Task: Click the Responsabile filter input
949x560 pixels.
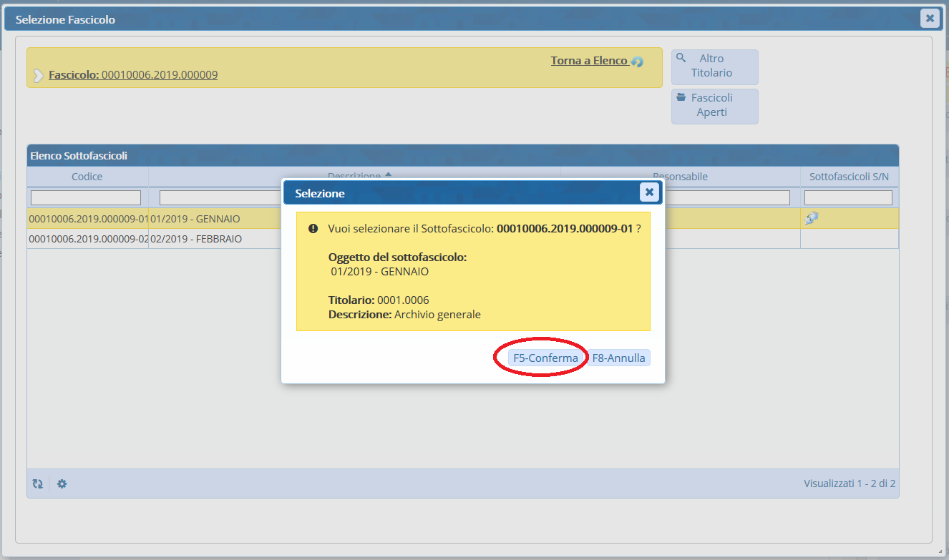Action: pos(726,197)
